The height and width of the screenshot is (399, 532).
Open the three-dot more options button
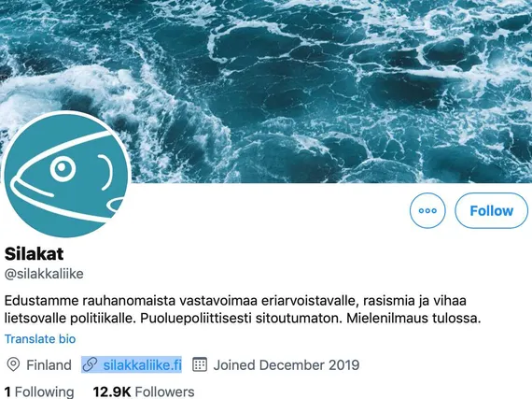click(427, 210)
